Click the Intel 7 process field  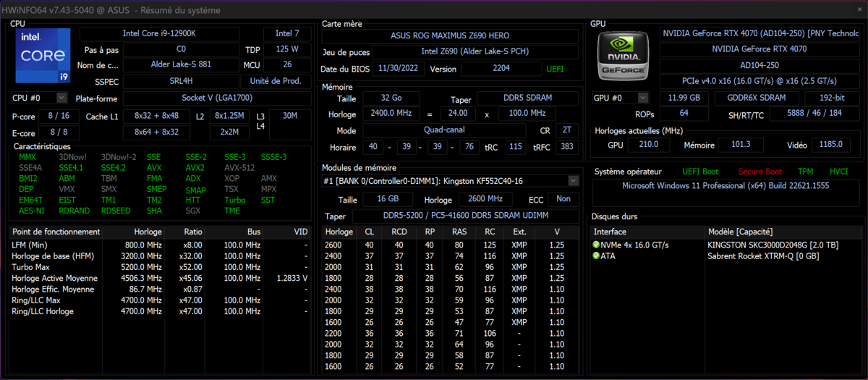coord(288,33)
